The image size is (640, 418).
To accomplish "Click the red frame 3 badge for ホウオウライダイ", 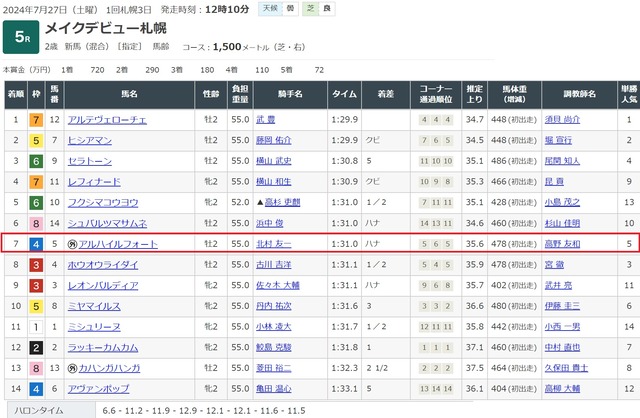I will coord(36,265).
